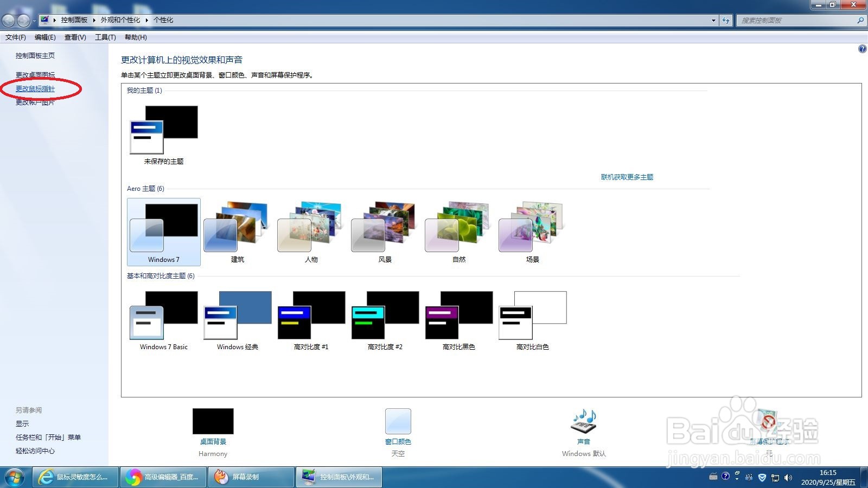
Task: Click inside 搜索控制面板 search field
Action: tap(796, 20)
